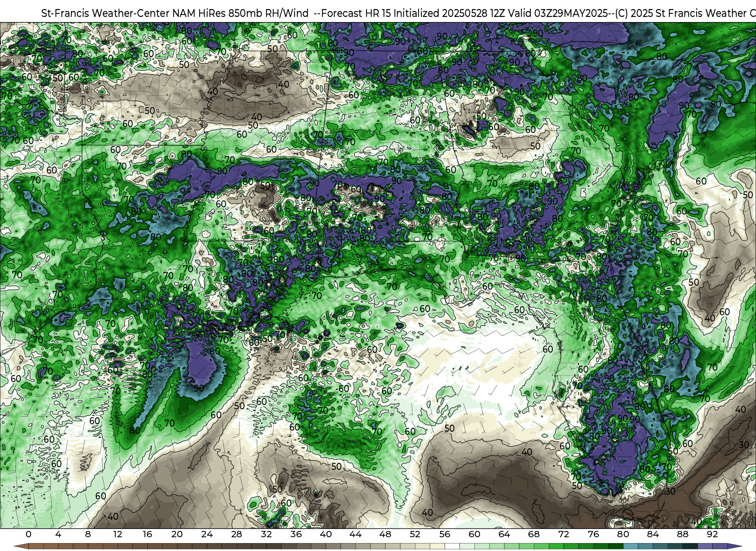This screenshot has width=756, height=551.
Task: Click the color bar label '36'
Action: (x=296, y=534)
